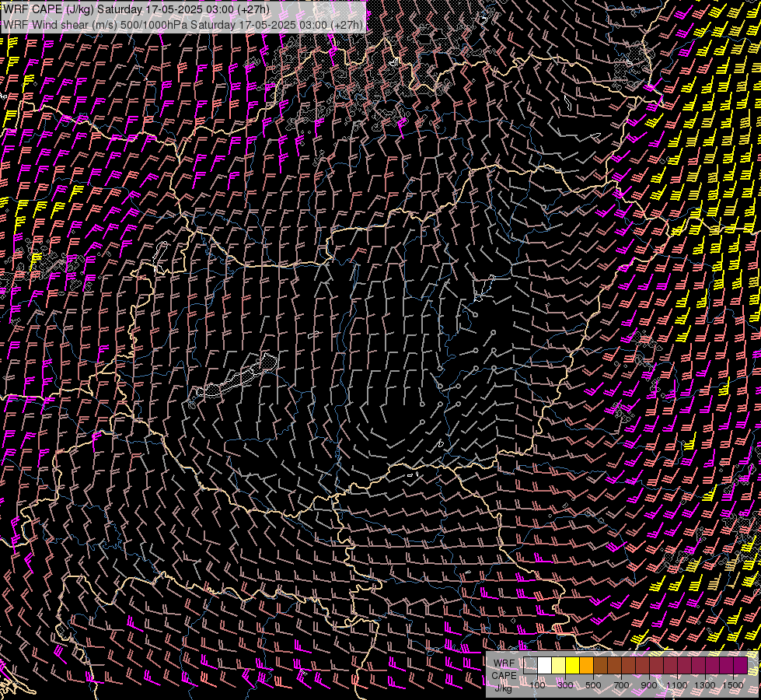
Task: Click the J/kg unit label in legend
Action: click(x=503, y=688)
